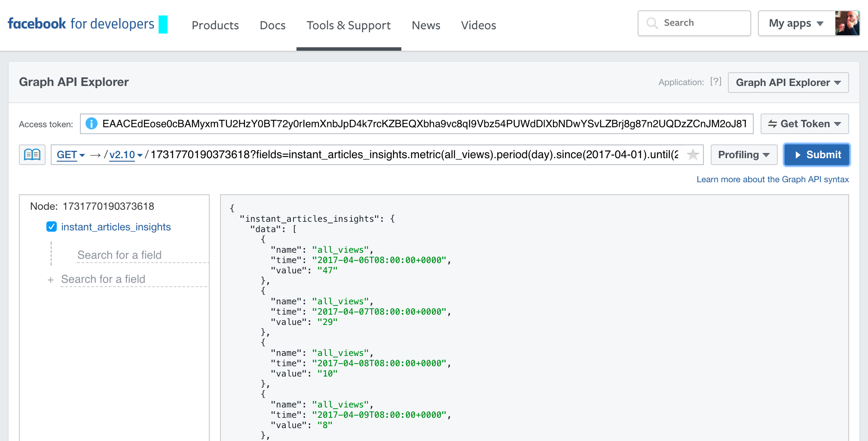This screenshot has height=441, width=868.
Task: Open the Products menu
Action: pos(215,25)
